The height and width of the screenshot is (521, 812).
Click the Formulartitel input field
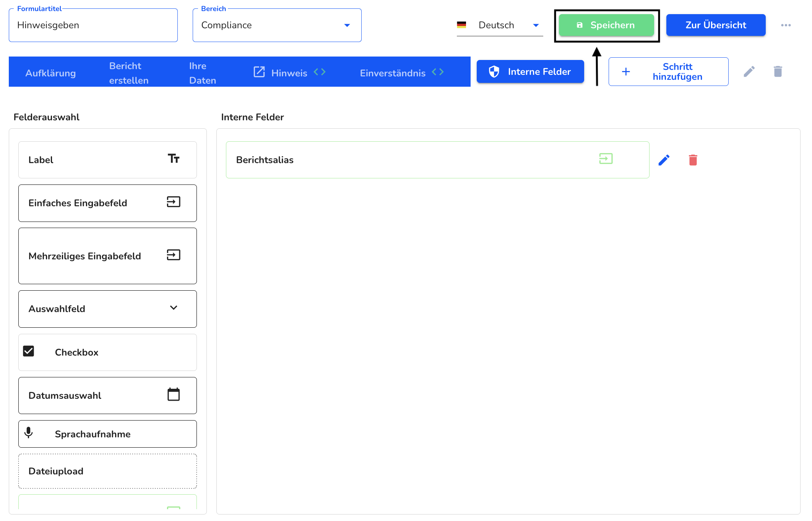94,25
